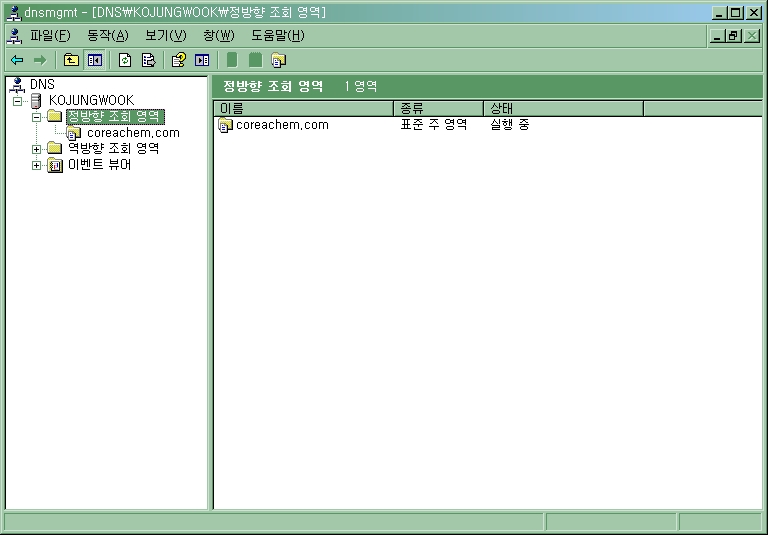Click the New zone toolbar icon
Image resolution: width=768 pixels, height=535 pixels.
coord(278,60)
